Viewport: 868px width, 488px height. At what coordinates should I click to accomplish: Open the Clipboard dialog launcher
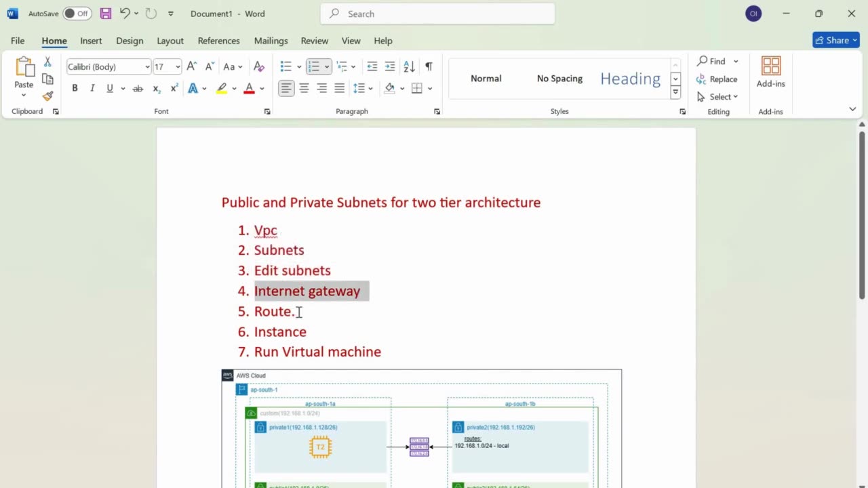click(x=56, y=112)
